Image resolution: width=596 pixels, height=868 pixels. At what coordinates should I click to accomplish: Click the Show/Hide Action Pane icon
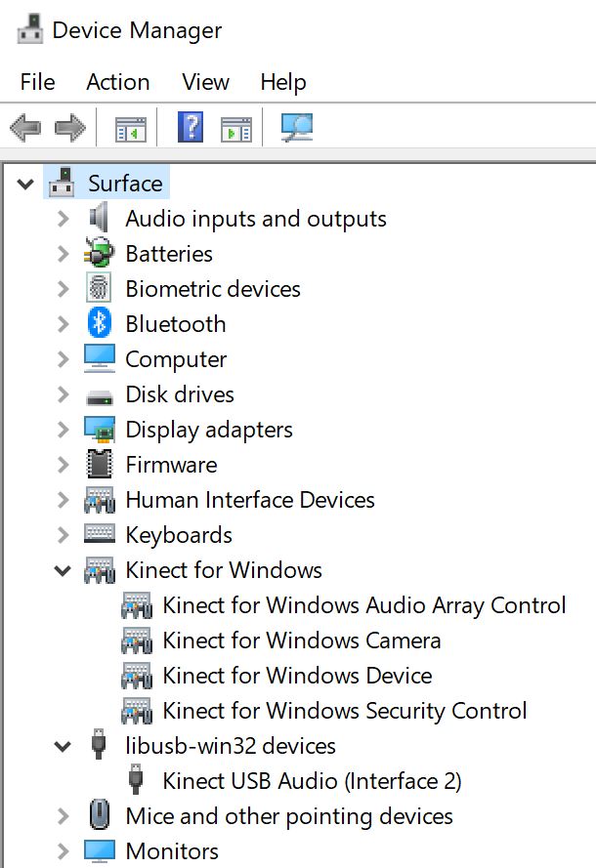[236, 128]
